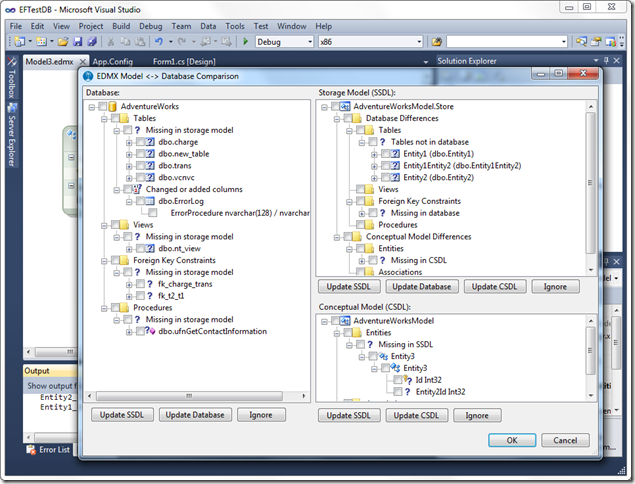The width and height of the screenshot is (635, 484).
Task: Check the fk_charge_trans checkbox
Action: [x=141, y=284]
